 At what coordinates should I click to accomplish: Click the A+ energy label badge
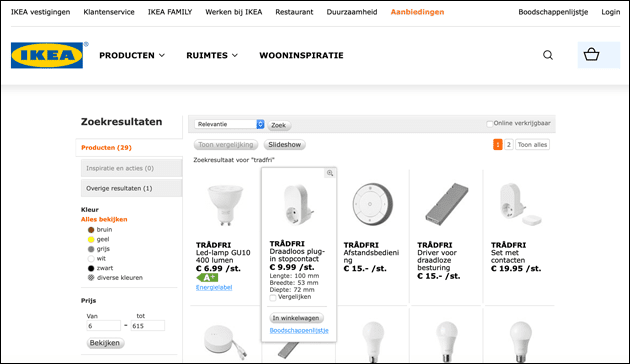point(207,278)
